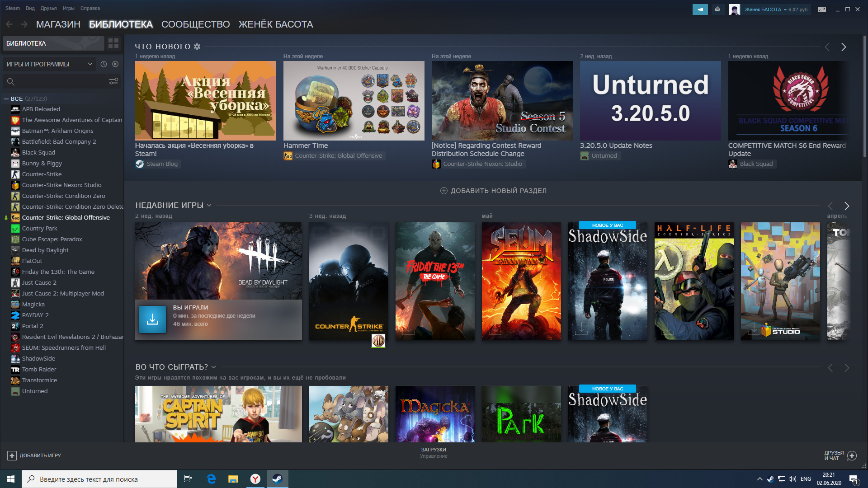Launch Microsoft Edge from the taskbar

(x=211, y=479)
